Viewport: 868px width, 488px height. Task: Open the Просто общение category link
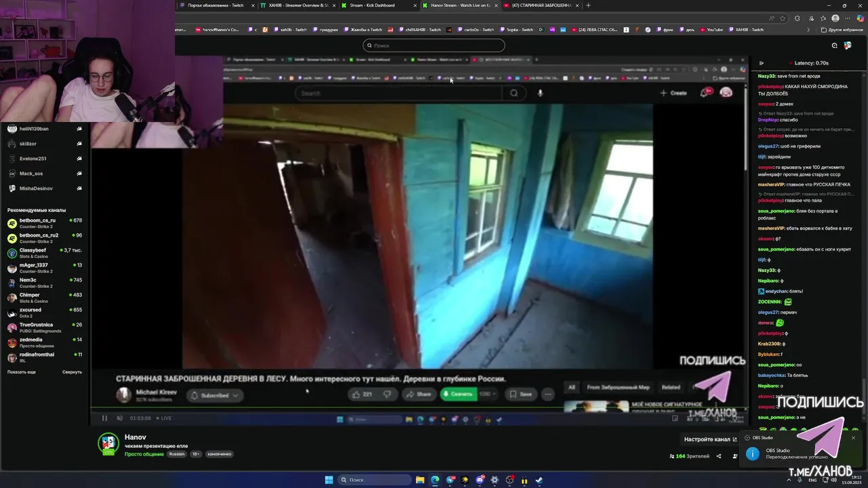click(x=144, y=454)
